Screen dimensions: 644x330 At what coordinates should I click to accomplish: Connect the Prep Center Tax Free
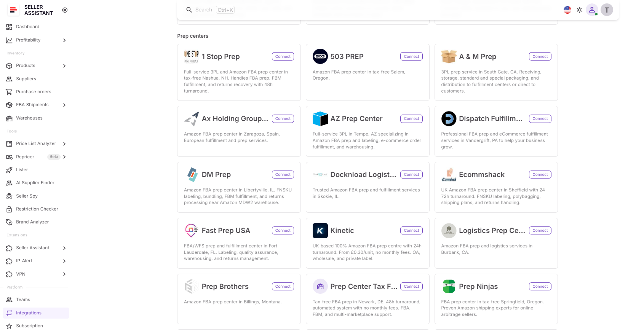(412, 287)
